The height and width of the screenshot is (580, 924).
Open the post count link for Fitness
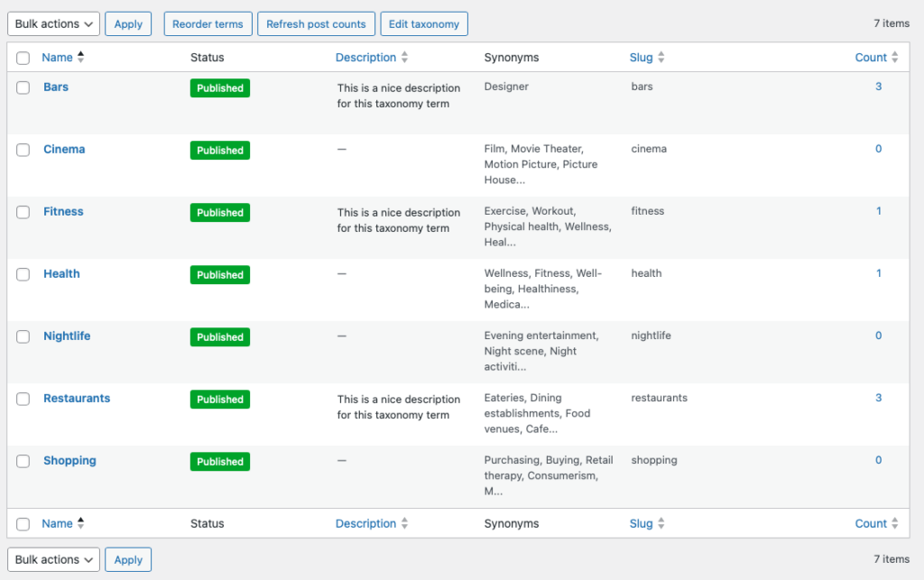tap(878, 211)
